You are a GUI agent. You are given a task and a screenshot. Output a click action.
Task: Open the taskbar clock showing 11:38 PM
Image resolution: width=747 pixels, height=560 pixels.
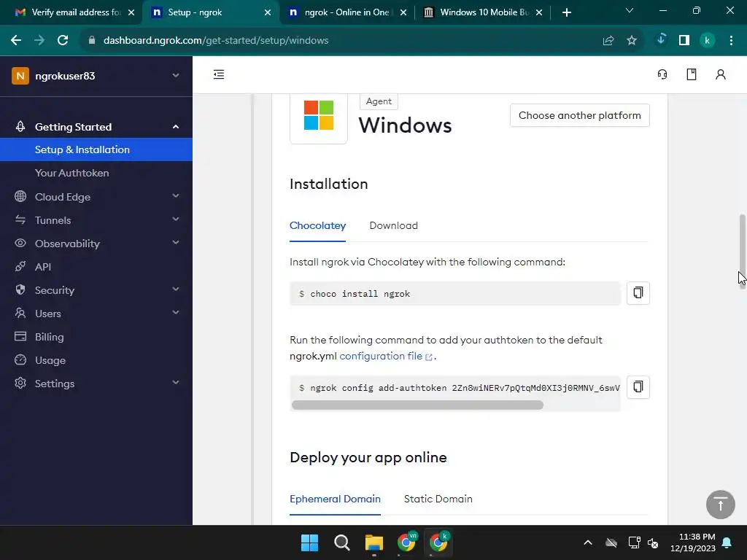pyautogui.click(x=693, y=542)
